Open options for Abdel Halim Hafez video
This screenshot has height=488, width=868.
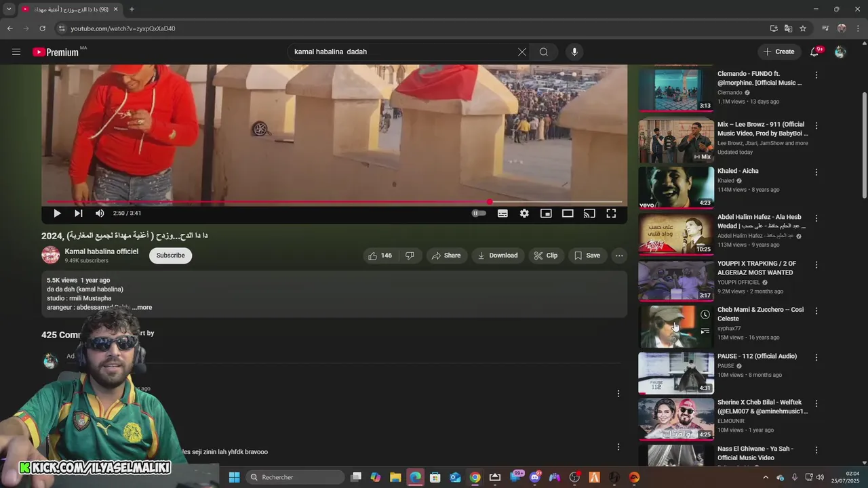[x=816, y=218]
